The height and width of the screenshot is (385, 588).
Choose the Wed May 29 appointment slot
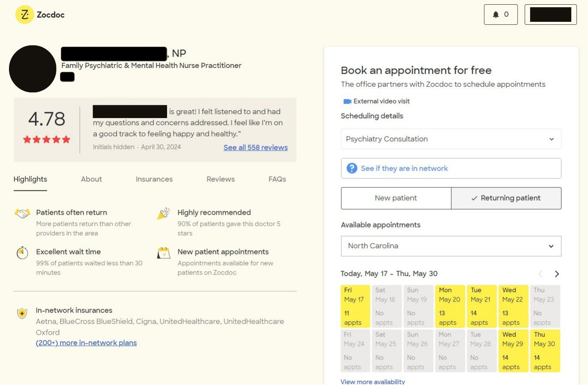[x=513, y=351]
